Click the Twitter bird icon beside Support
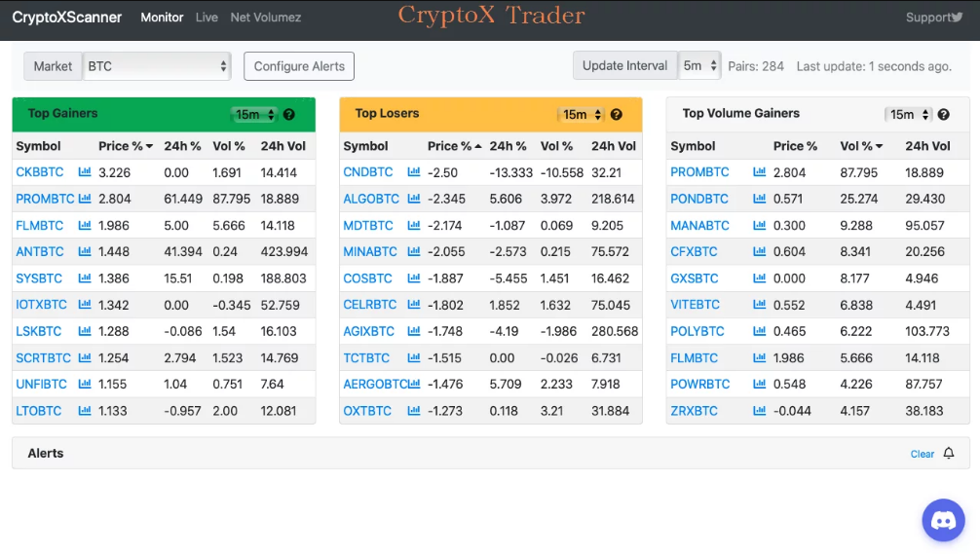This screenshot has width=980, height=556. [958, 17]
